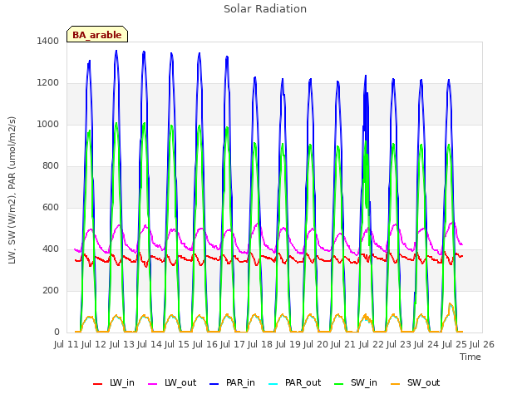Click the Jul 22 x-axis date label
This screenshot has width=532, height=399.
pos(372,345)
